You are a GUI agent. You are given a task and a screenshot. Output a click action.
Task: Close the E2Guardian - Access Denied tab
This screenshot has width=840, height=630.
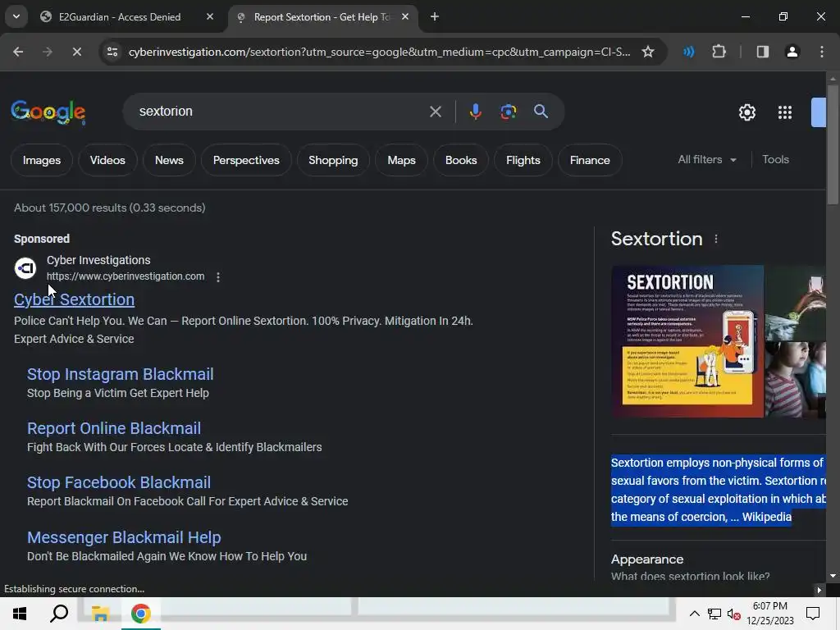point(210,17)
